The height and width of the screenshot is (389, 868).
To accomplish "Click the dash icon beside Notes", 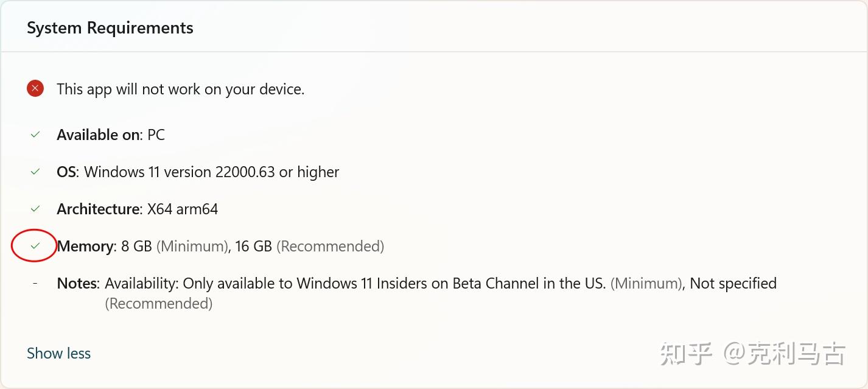I will (x=35, y=283).
